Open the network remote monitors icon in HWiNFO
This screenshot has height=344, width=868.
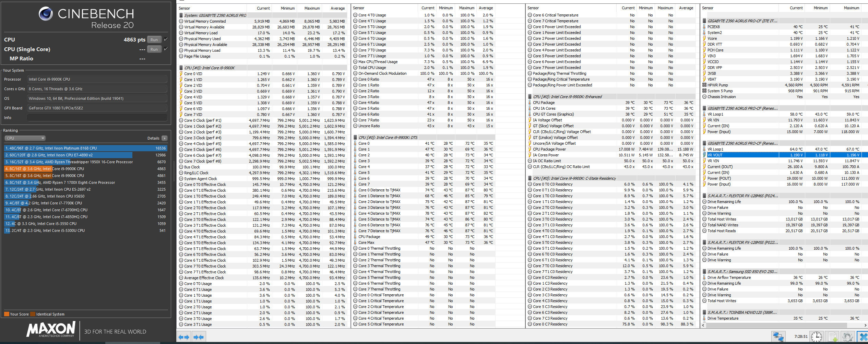778,337
